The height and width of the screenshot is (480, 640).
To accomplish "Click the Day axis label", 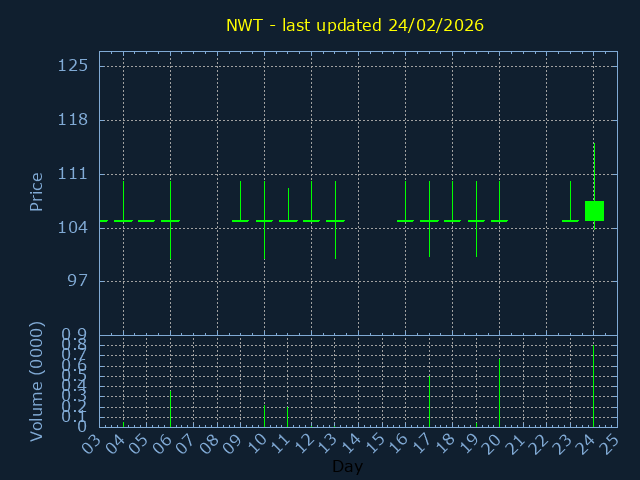I will coord(347,466).
